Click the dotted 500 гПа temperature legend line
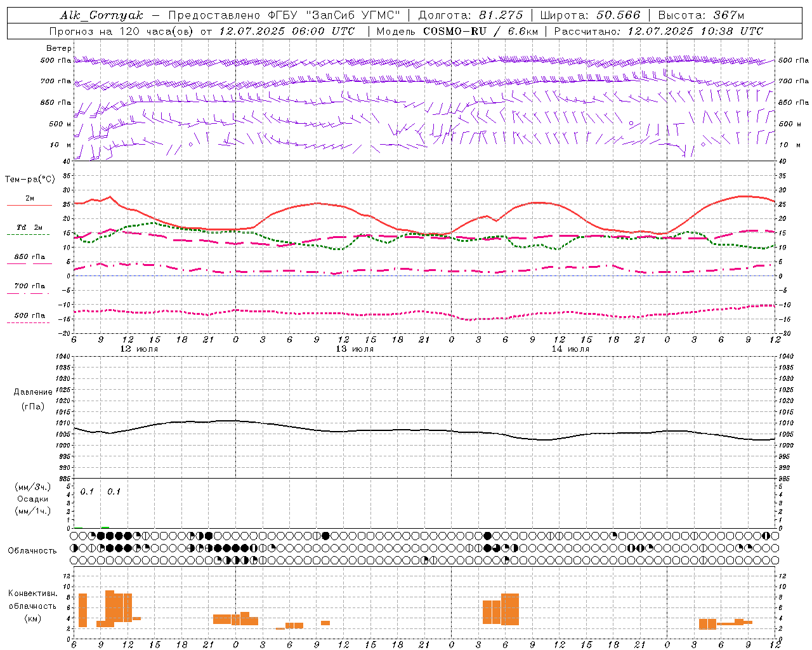The image size is (812, 650). coord(29,322)
